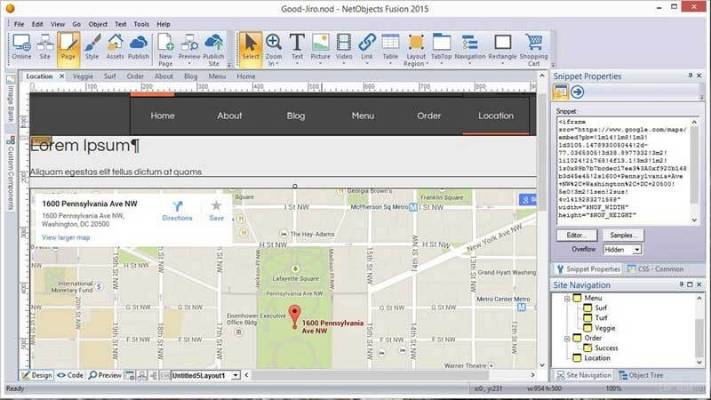Select the Text tool
The height and width of the screenshot is (400, 711).
coord(297,47)
